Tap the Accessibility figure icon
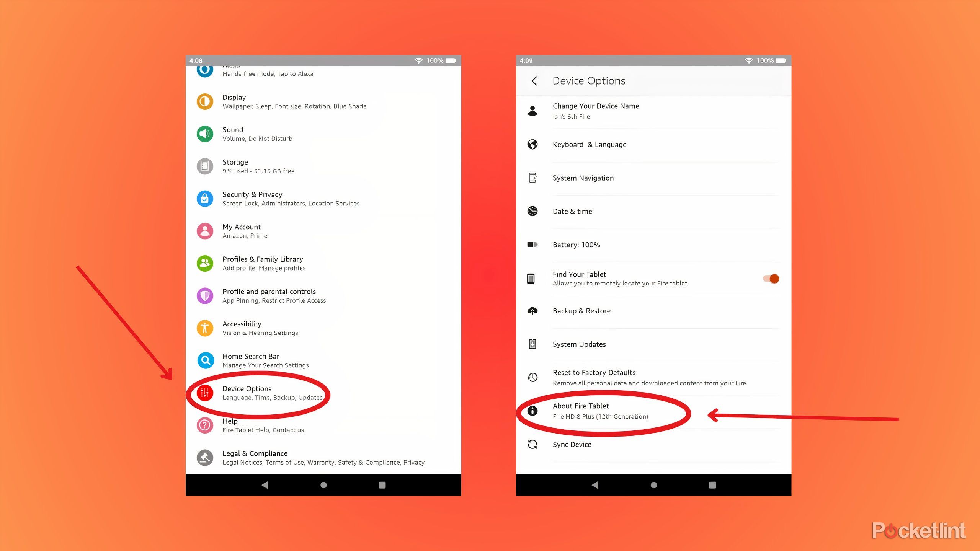Viewport: 980px width, 551px height. [x=205, y=328]
